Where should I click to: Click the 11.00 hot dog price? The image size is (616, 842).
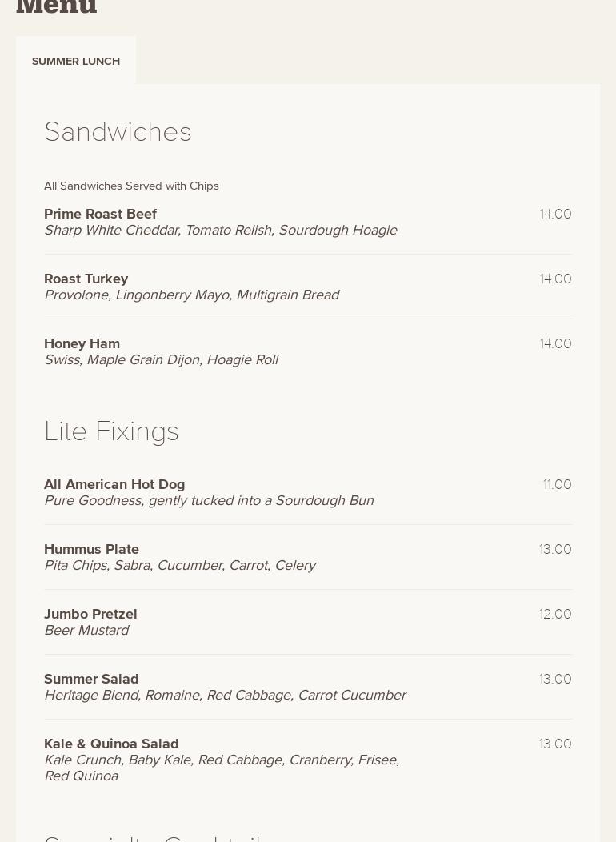click(557, 484)
